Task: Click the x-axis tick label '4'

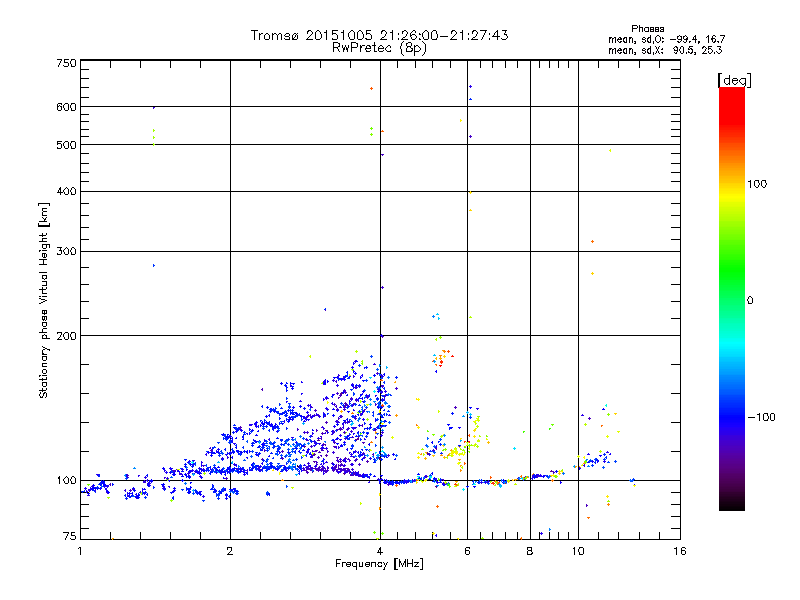Action: pos(380,551)
